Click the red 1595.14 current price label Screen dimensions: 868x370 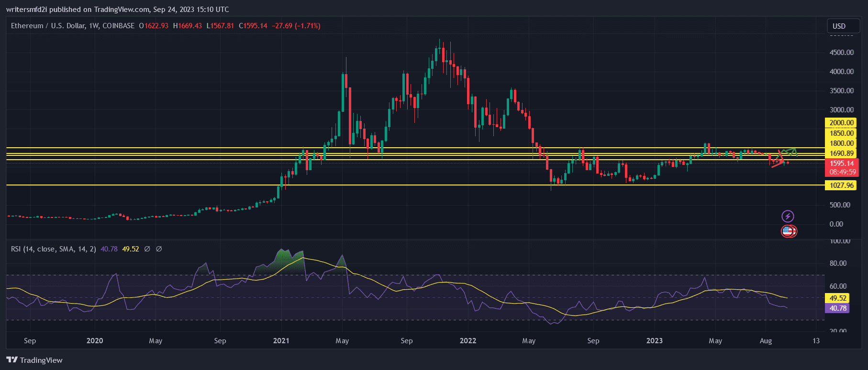[x=841, y=163]
